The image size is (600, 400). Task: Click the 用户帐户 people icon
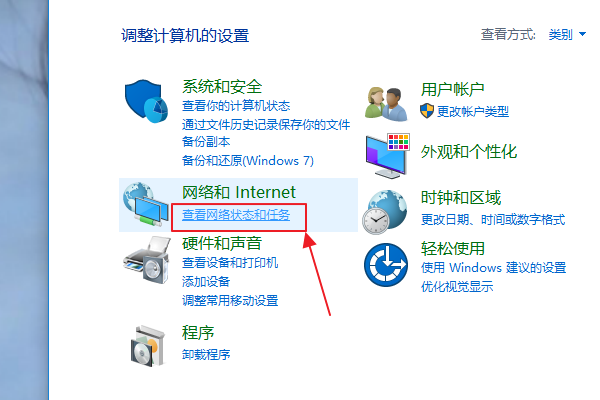pos(386,104)
